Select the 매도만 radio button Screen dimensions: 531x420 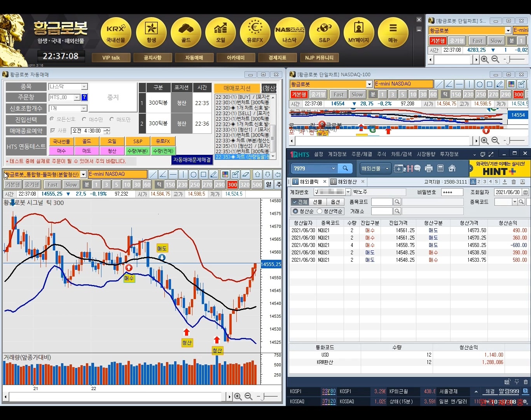pos(112,119)
